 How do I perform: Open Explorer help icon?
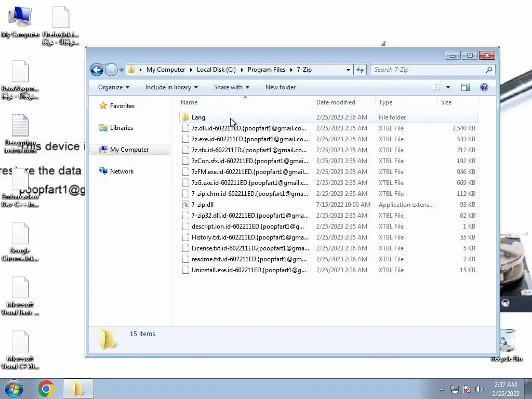484,87
